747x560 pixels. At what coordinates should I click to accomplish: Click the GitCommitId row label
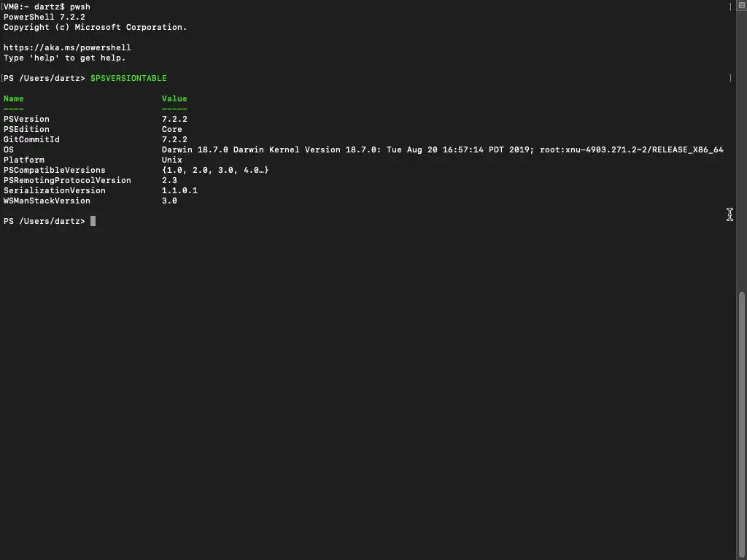pos(31,139)
